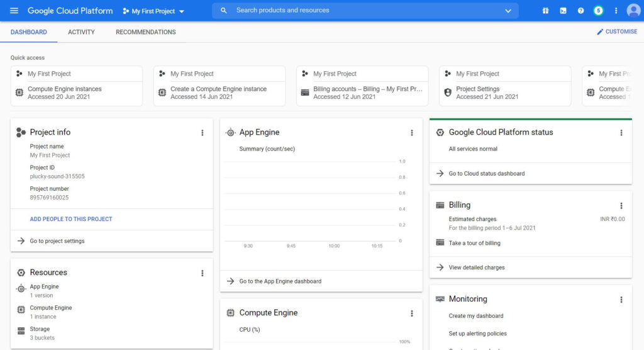Go to the App Engine dashboard
Viewport: 644px width, 350px height.
[280, 281]
